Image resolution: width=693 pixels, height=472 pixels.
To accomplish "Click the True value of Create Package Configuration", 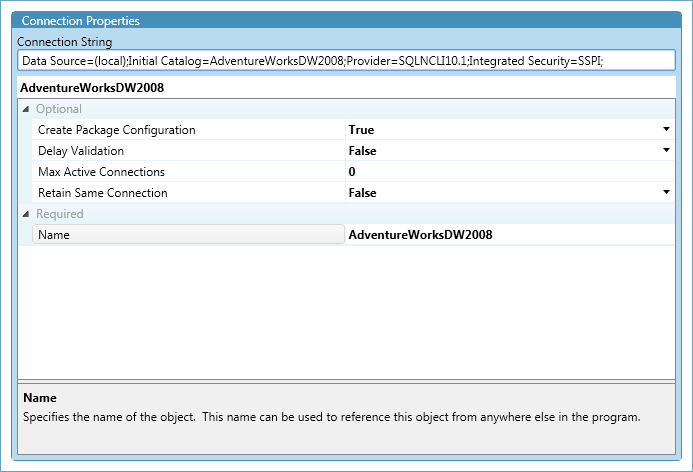I will pyautogui.click(x=361, y=130).
